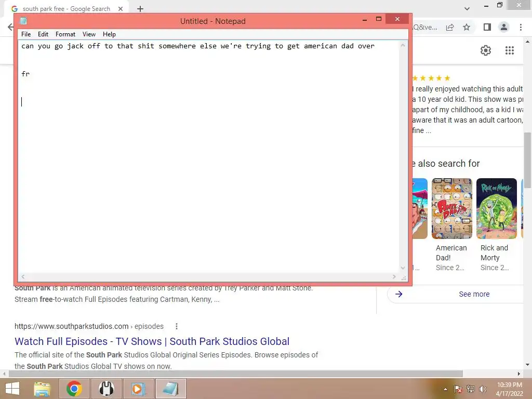Open the black-and-white taskbar app icon
Image resolution: width=532 pixels, height=399 pixels.
(106, 389)
